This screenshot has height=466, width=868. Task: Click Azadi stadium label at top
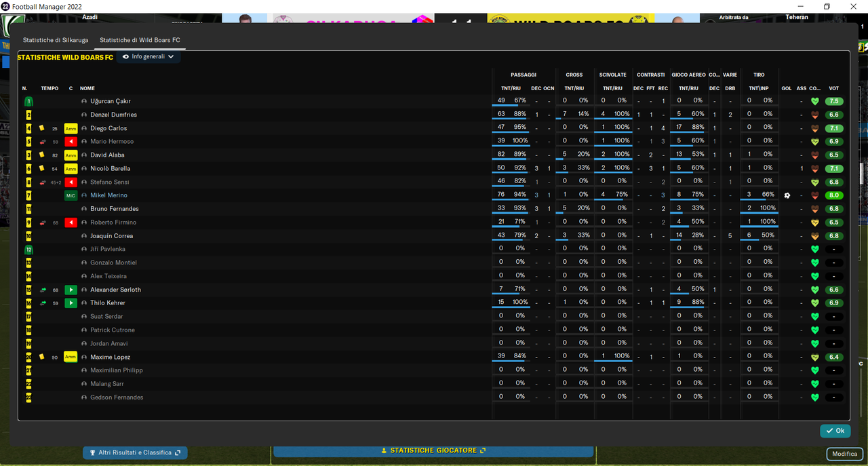(x=90, y=17)
